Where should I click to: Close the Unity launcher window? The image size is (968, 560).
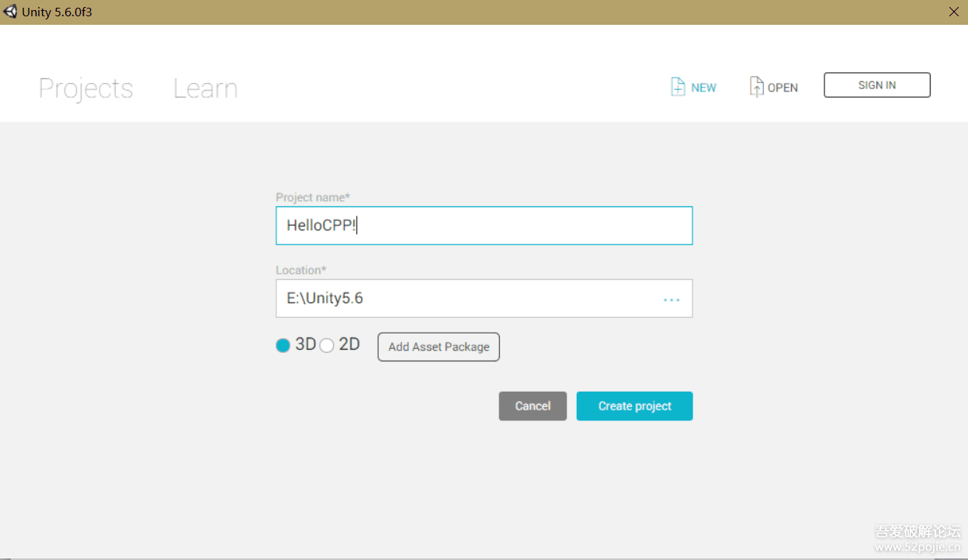click(954, 12)
